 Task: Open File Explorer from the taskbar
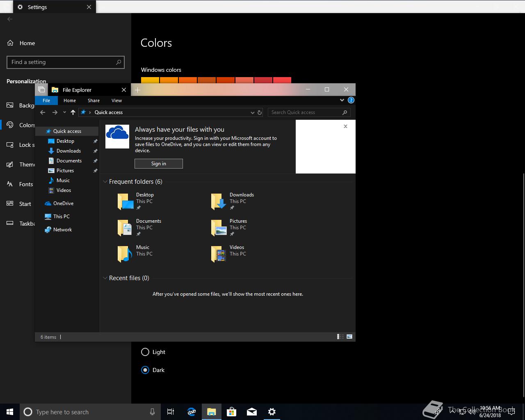click(x=212, y=412)
